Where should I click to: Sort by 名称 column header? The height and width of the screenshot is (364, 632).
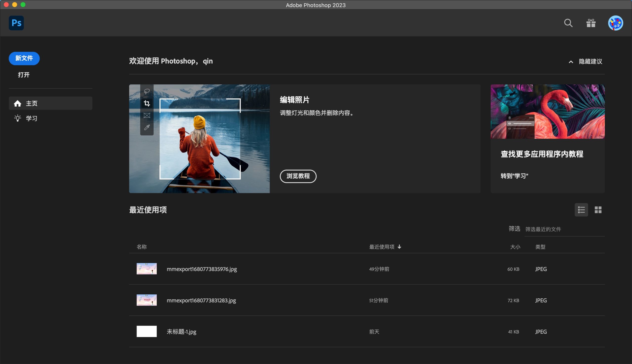(141, 247)
